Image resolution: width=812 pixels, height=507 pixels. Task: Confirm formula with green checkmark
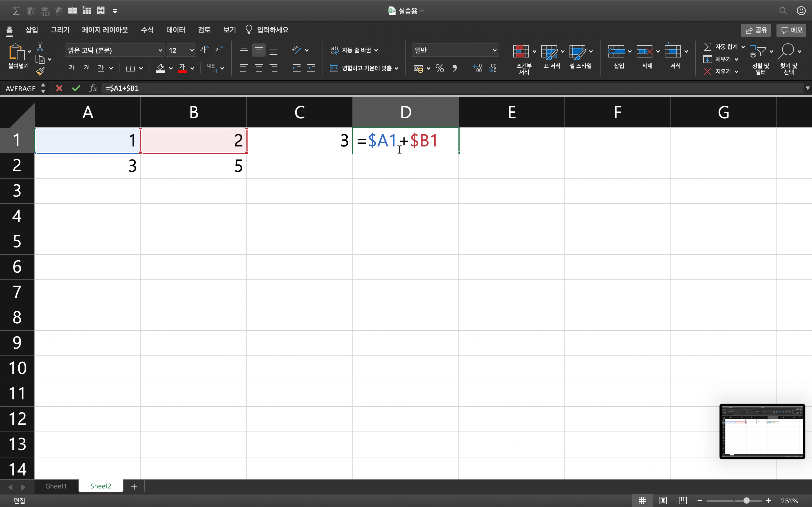pos(76,88)
